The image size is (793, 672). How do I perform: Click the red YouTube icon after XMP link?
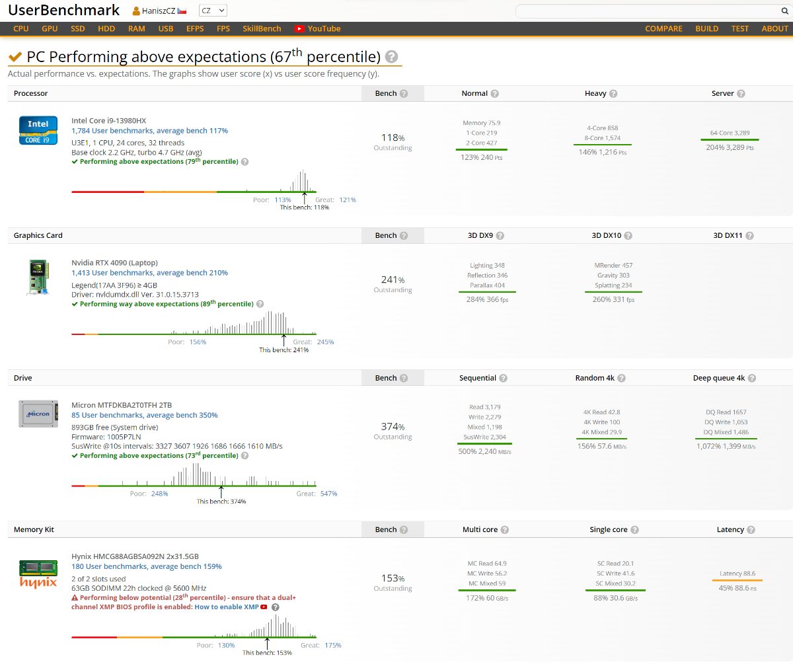264,607
